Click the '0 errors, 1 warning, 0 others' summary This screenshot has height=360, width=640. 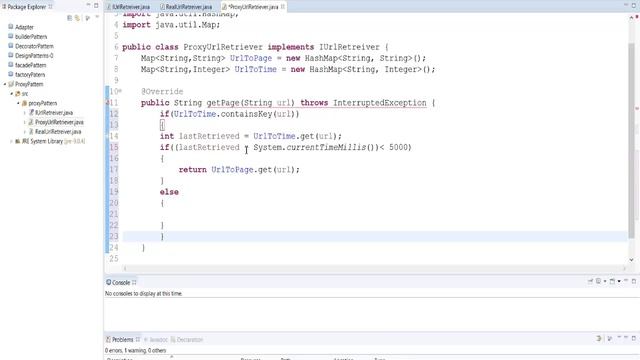point(136,351)
